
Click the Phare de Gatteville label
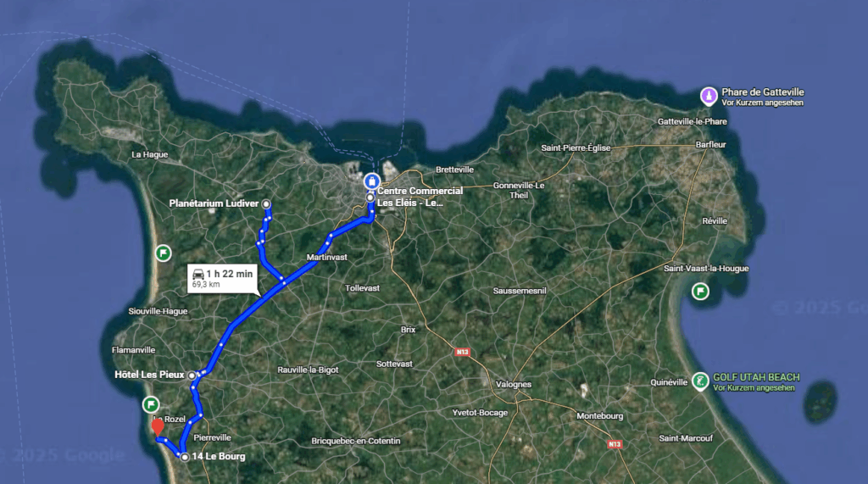(763, 92)
